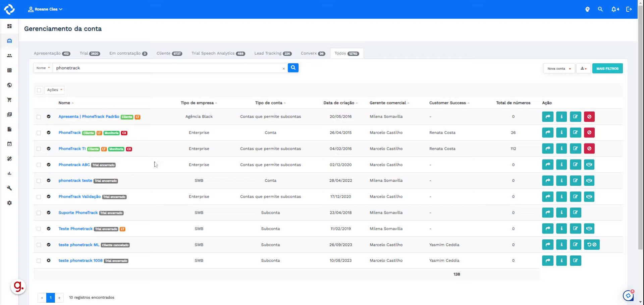
Task: Edit the teste phonetrack 1008 account
Action: coord(575,260)
